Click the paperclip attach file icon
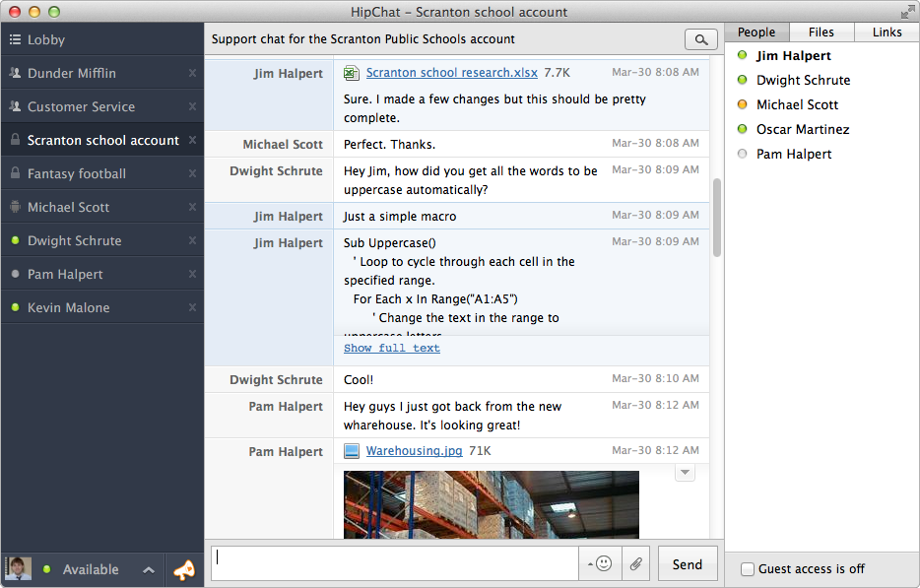This screenshot has width=920, height=588. tap(636, 564)
